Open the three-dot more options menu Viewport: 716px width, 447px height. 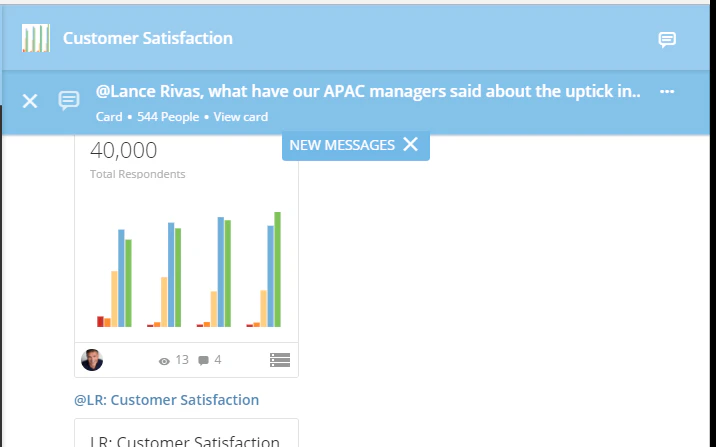click(667, 92)
